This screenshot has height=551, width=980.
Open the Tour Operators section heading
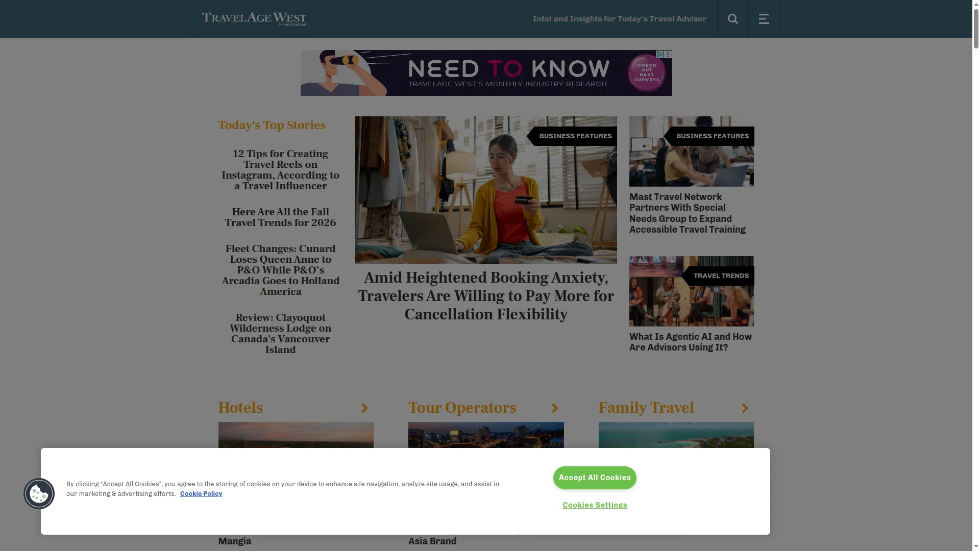[x=462, y=408]
